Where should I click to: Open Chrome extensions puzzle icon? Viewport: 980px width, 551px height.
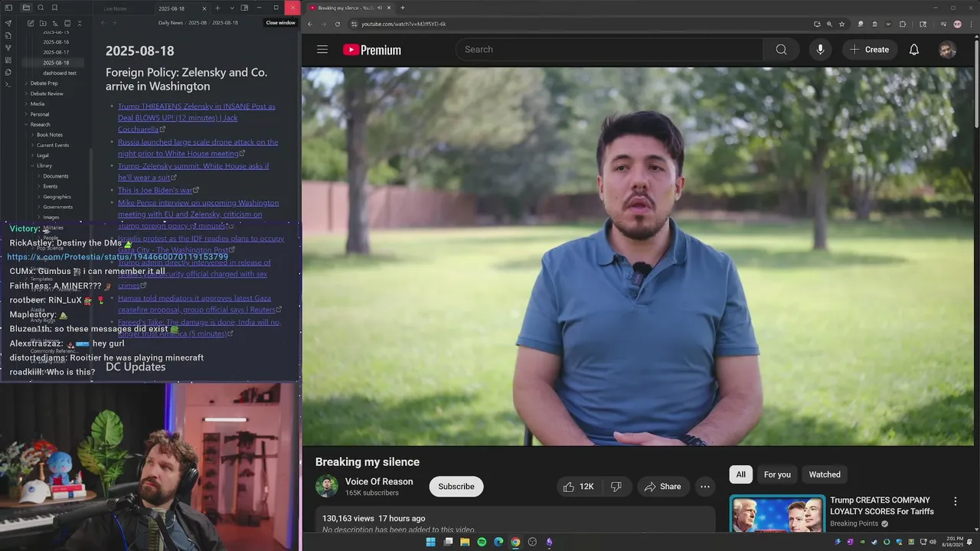click(x=903, y=24)
